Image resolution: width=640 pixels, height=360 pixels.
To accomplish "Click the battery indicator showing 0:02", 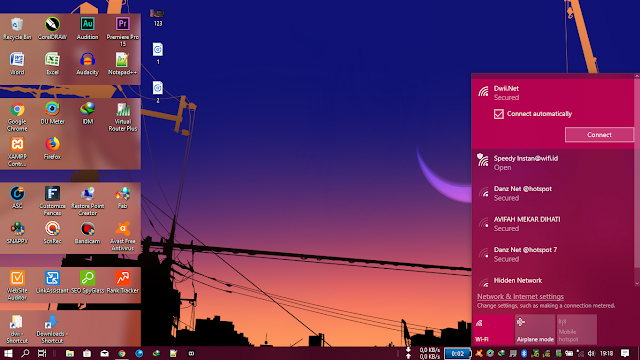I will (457, 353).
